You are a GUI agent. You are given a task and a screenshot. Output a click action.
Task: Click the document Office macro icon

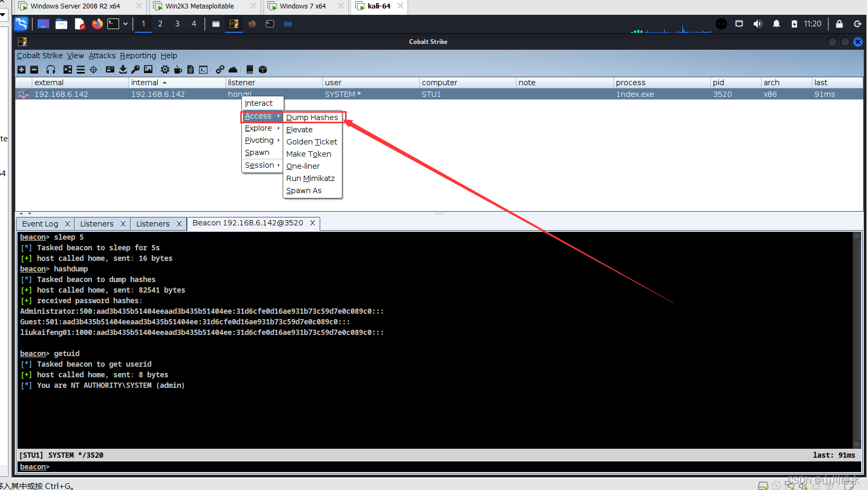click(191, 69)
